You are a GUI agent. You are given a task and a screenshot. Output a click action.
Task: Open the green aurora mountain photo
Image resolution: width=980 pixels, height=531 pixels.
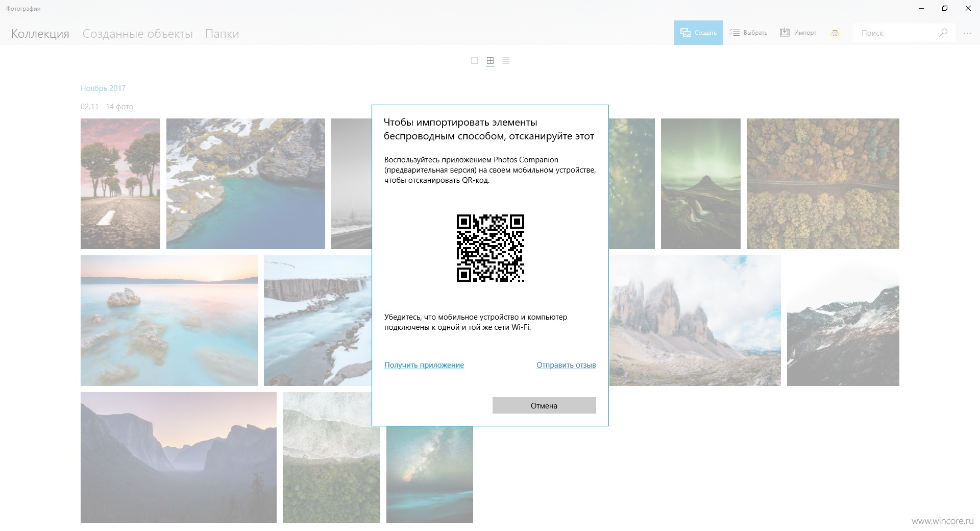pos(700,184)
